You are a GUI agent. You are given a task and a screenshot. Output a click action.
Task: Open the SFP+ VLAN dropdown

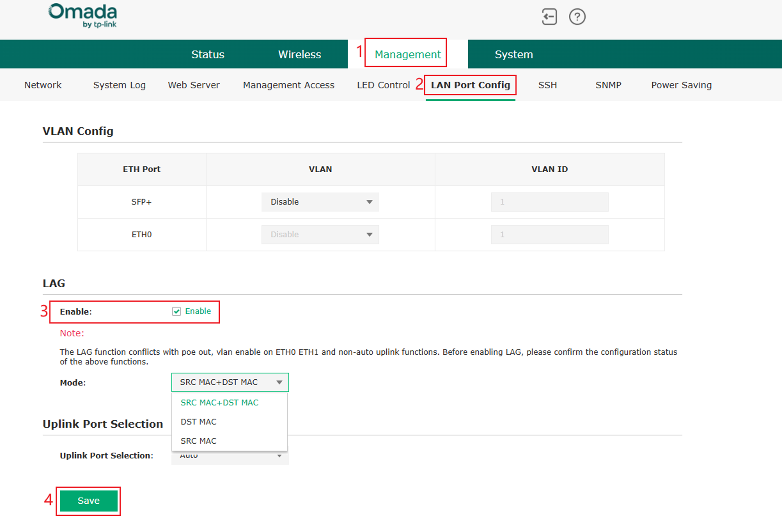320,202
